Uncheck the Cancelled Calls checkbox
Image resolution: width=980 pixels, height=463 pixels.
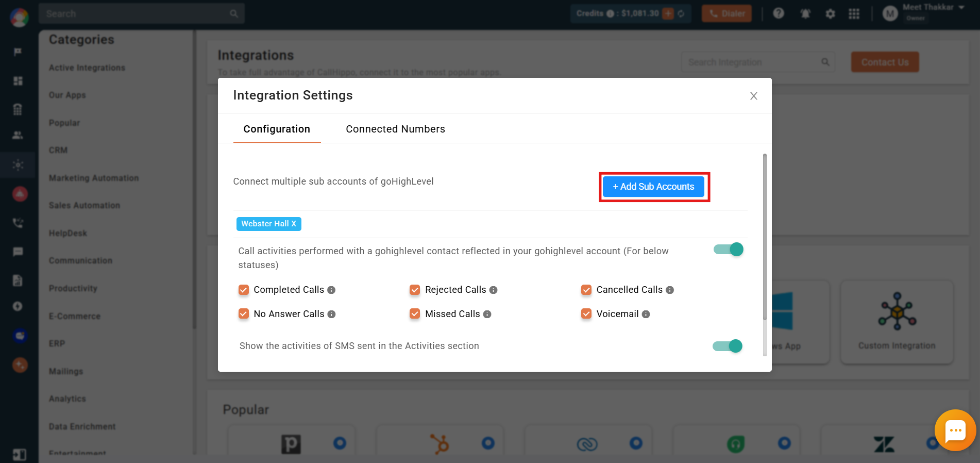(x=586, y=290)
